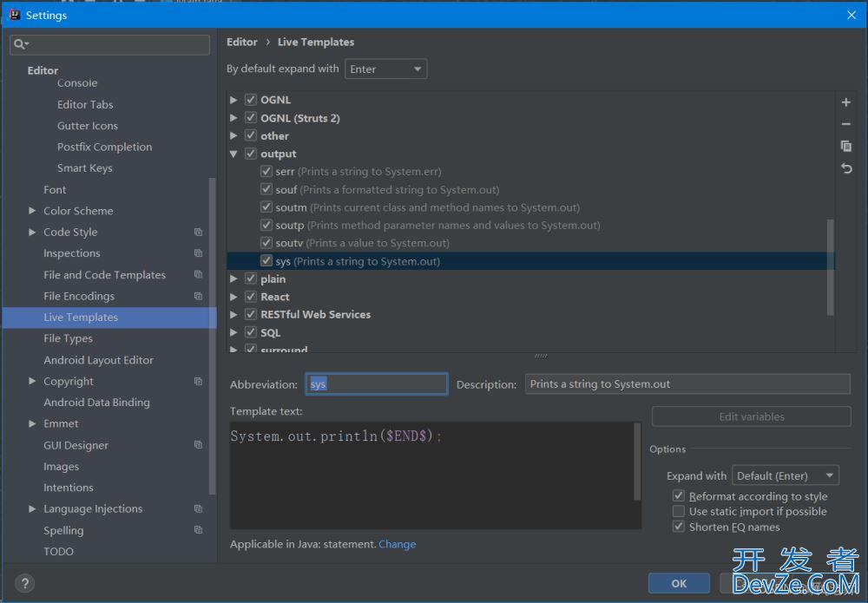Duplicate the selected template with the copy icon

pyautogui.click(x=845, y=146)
